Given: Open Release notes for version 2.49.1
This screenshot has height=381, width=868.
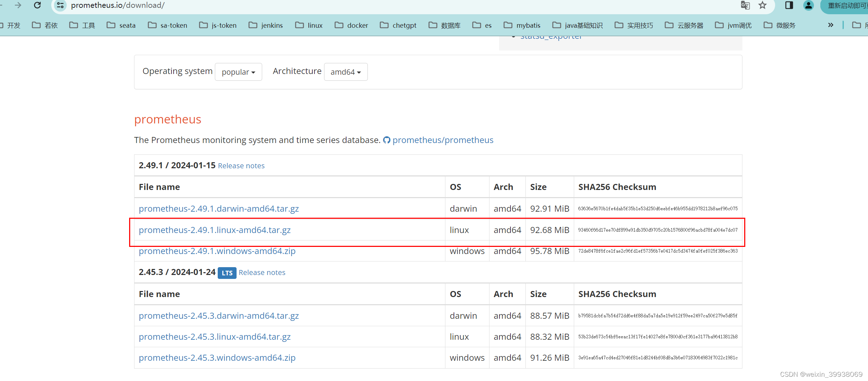Looking at the screenshot, I should pos(241,166).
